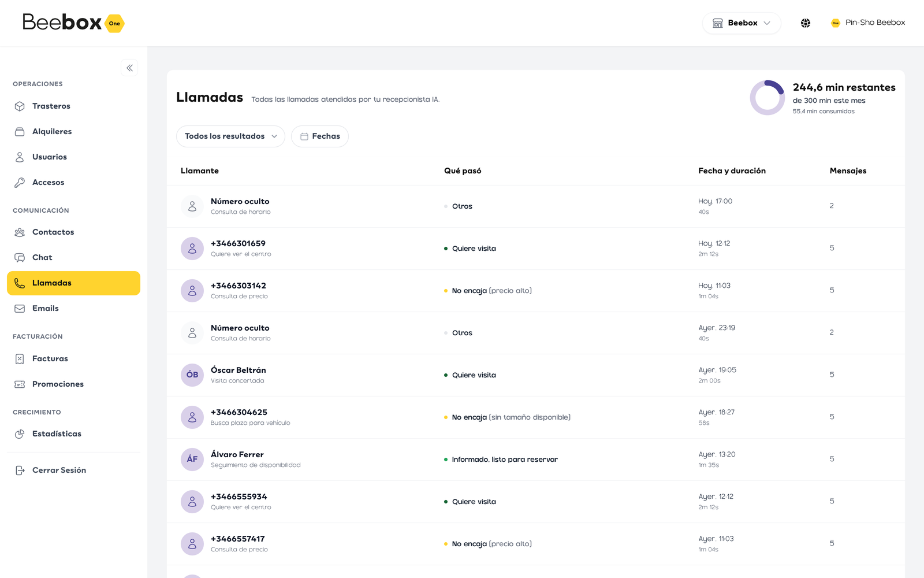Click the globe language icon
924x578 pixels.
tap(806, 23)
